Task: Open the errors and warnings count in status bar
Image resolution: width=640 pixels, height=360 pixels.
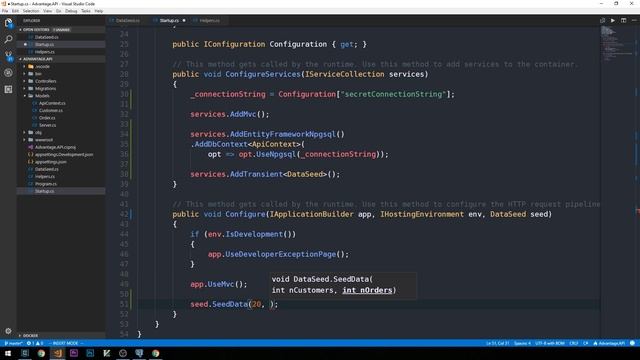Action: pos(35,343)
